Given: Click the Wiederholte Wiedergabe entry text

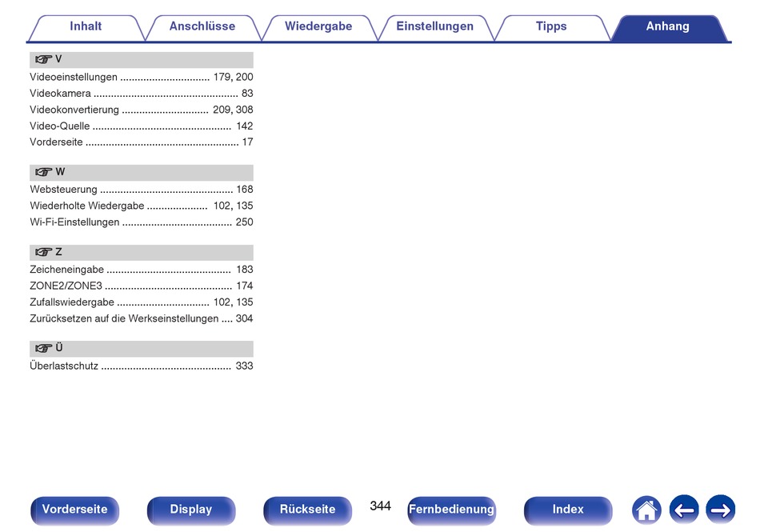Looking at the screenshot, I should click(86, 206).
